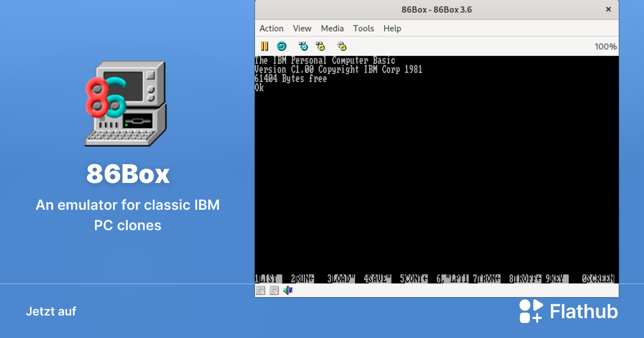644x338 pixels.
Task: Click the Jetzt auf text
Action: point(51,311)
